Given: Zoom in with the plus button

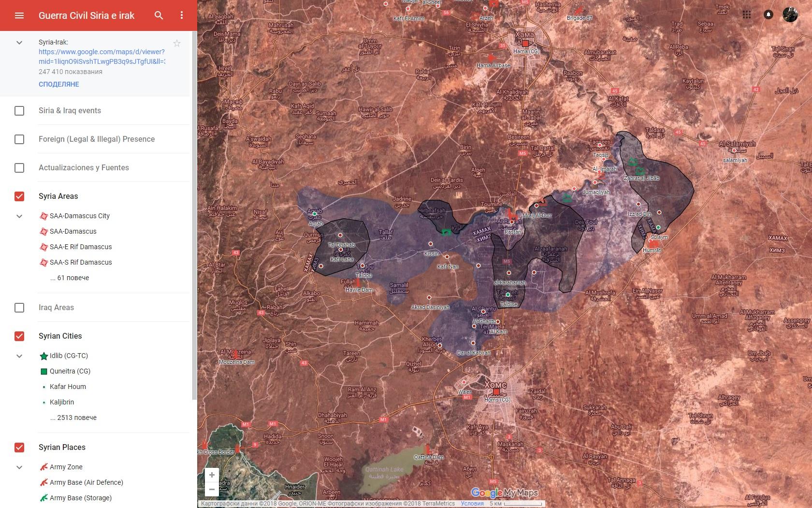Looking at the screenshot, I should [212, 475].
